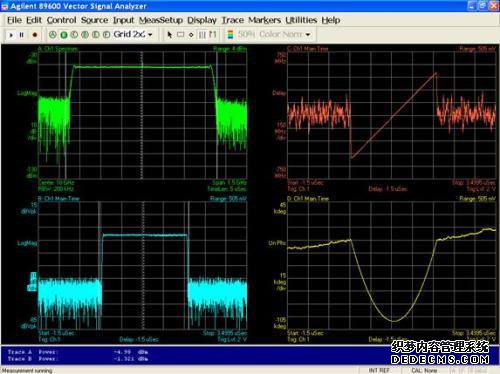Select the arrow pointer tool

170,35
